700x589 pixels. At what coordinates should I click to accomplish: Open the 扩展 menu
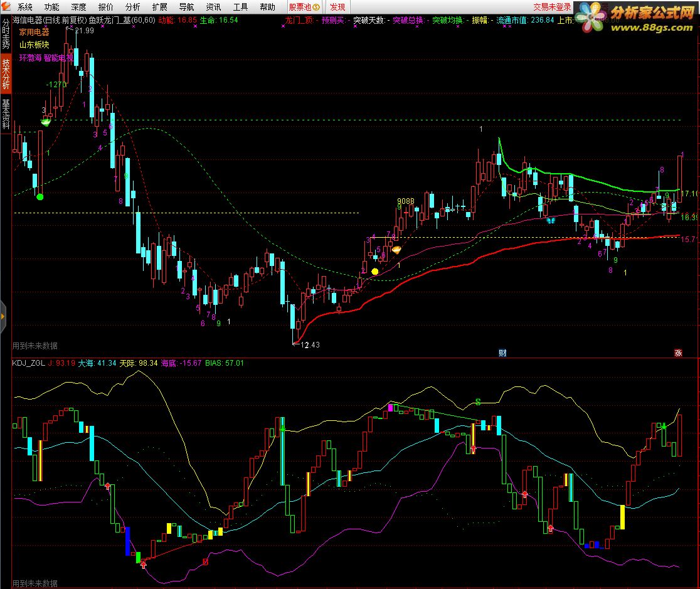point(159,7)
